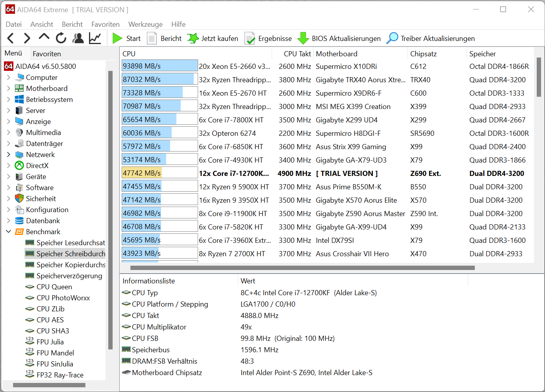Expand the Betriebssystem tree node
Image resolution: width=545 pixels, height=392 pixels.
click(9, 100)
